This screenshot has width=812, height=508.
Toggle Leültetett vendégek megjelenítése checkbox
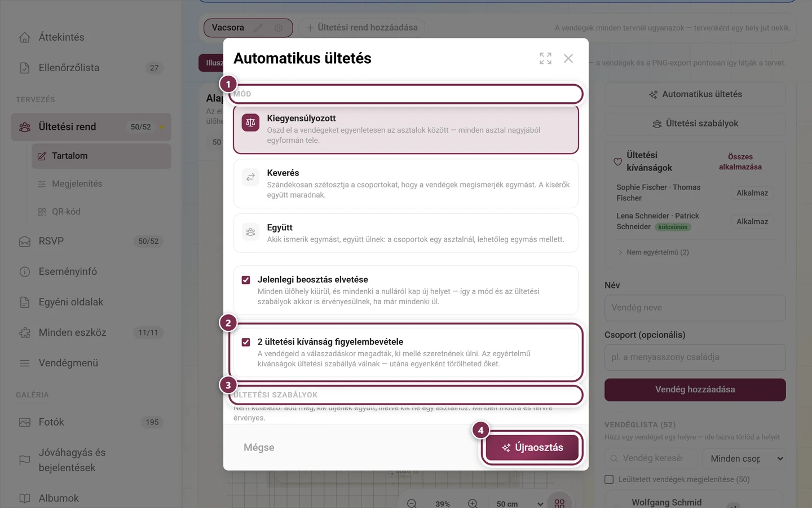(609, 479)
